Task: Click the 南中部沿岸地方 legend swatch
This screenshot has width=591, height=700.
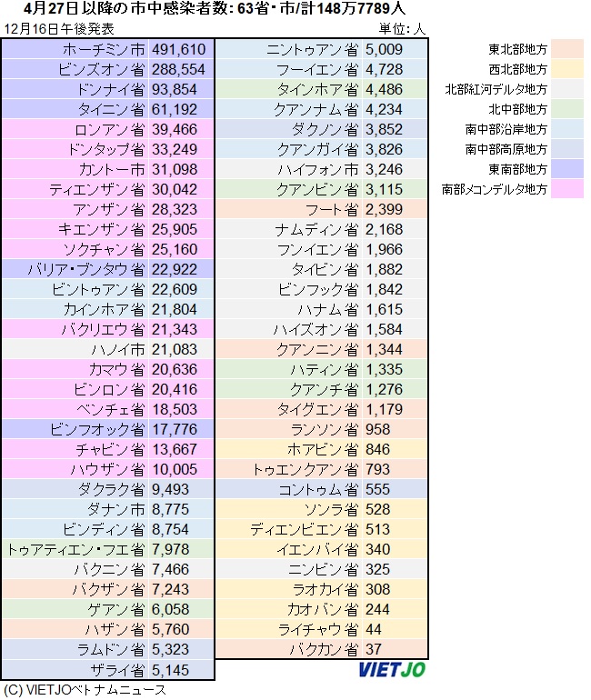Action: click(566, 129)
